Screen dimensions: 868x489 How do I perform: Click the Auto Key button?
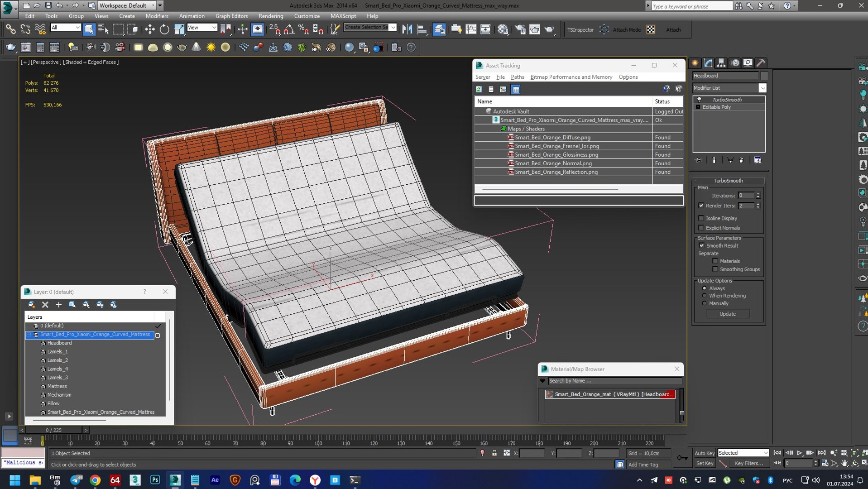(x=704, y=453)
